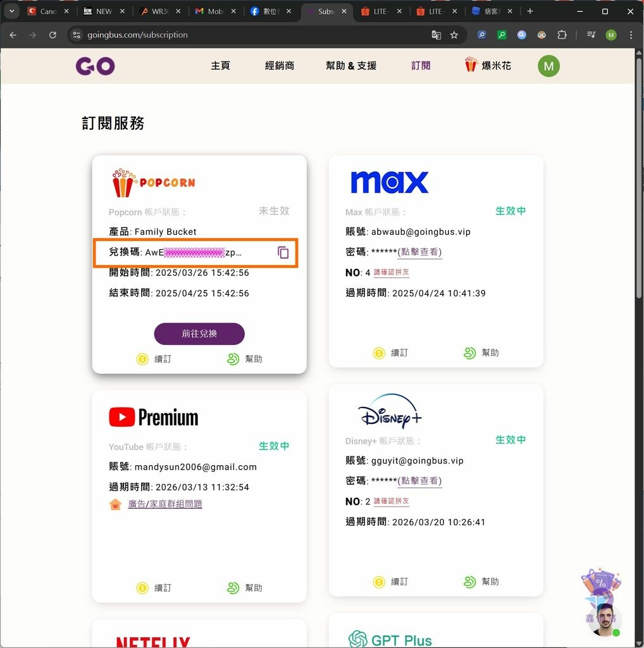Open the dark blue magnifier extension
This screenshot has height=648, width=644.
click(x=481, y=35)
